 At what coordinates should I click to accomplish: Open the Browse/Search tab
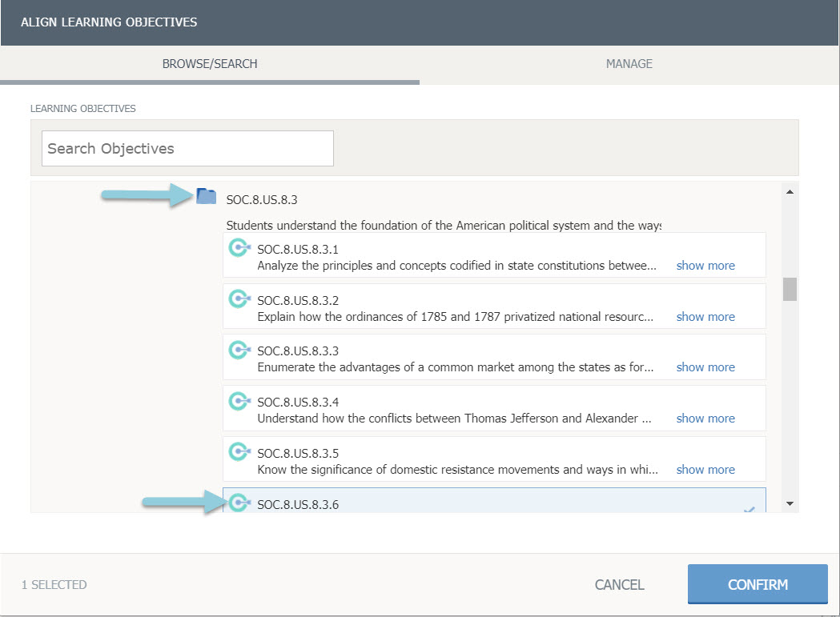click(210, 64)
